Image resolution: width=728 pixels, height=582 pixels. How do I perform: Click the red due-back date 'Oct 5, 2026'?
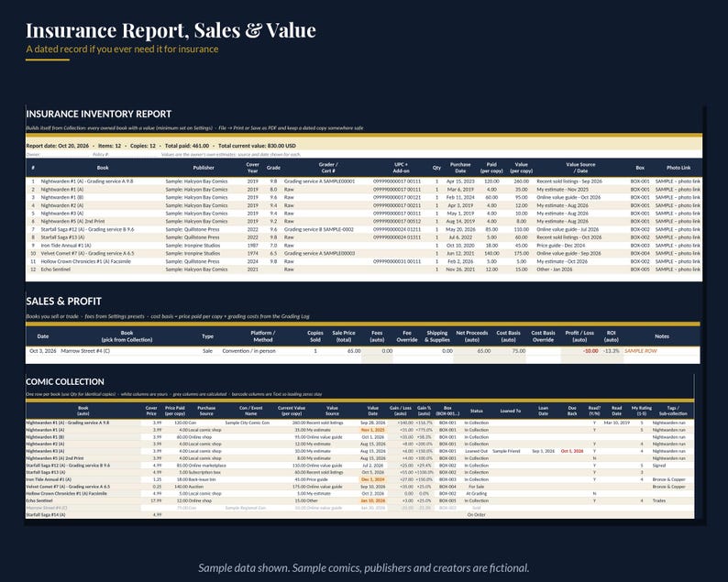[x=572, y=451]
